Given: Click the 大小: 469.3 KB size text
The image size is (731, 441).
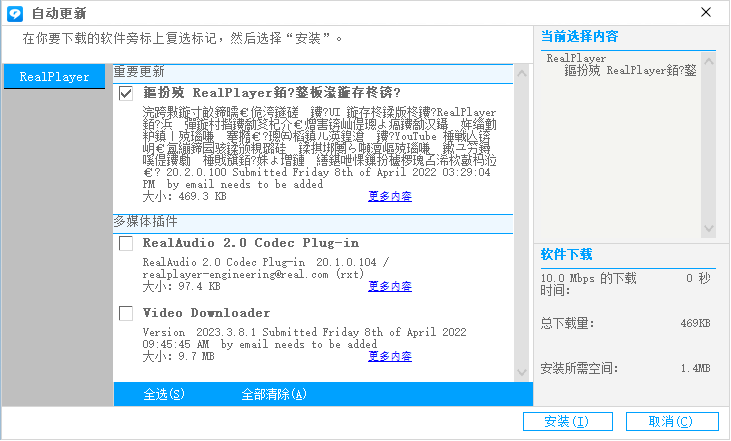Looking at the screenshot, I should (185, 196).
